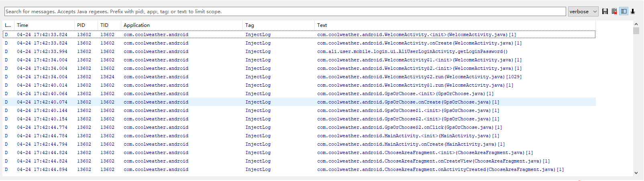The width and height of the screenshot is (644, 181).
Task: Toggle scroll lock download-arrow icon
Action: coord(633,11)
